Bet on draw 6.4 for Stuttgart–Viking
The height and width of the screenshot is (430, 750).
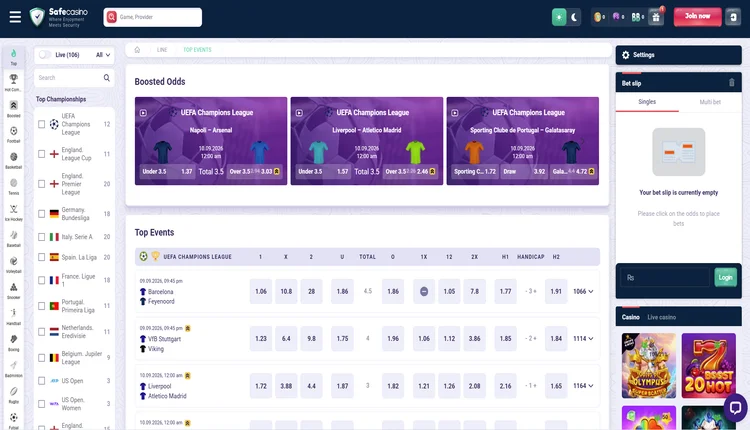pos(286,338)
